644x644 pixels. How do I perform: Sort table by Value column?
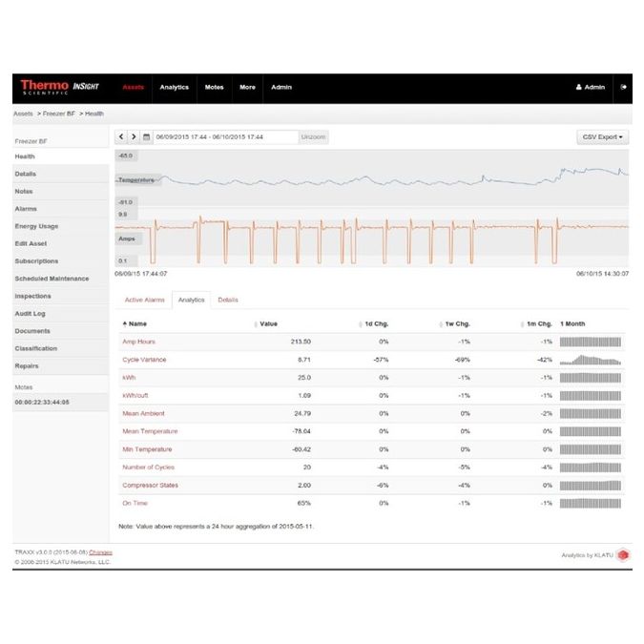click(x=267, y=324)
